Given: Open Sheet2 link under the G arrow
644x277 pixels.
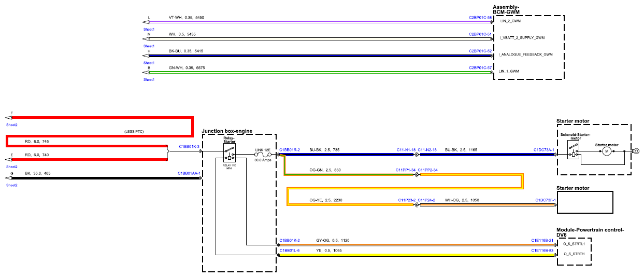Looking at the screenshot, I should pyautogui.click(x=11, y=185).
